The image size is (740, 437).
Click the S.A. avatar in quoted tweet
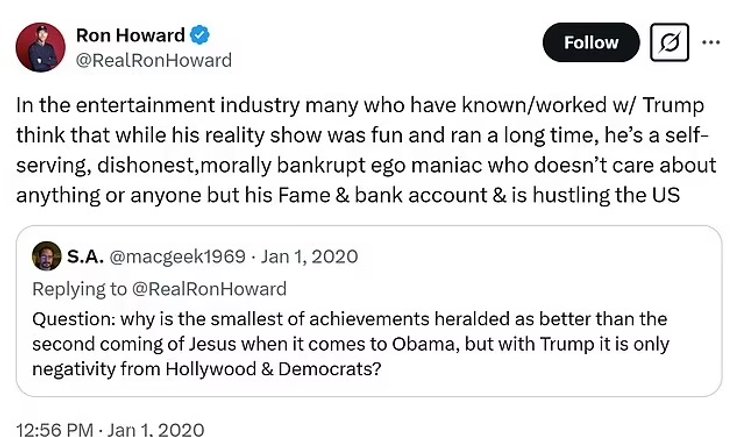click(x=44, y=257)
